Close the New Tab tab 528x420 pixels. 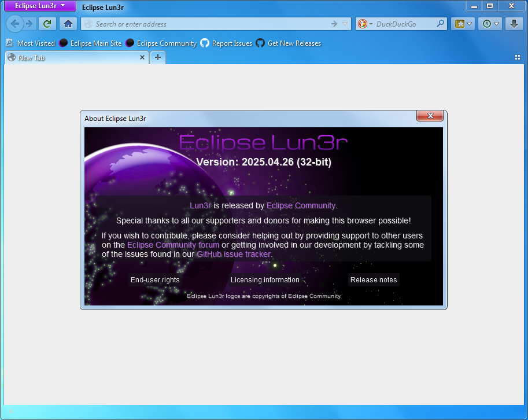point(143,57)
